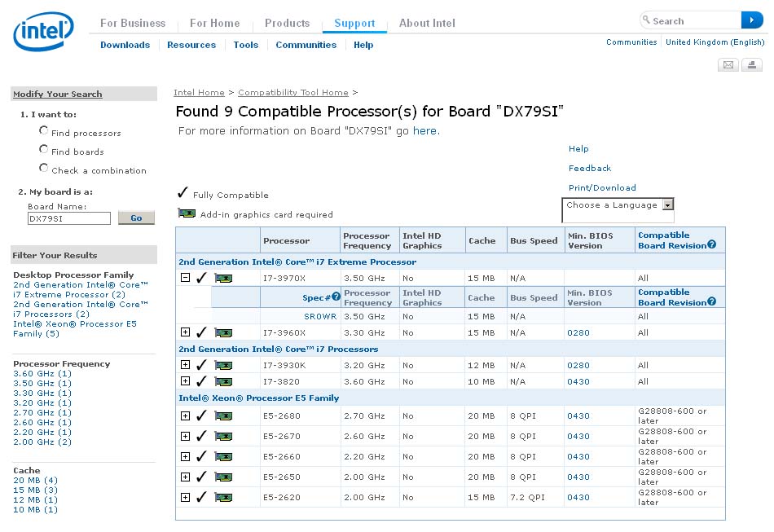Select the Find boards radio button
The width and height of the screenshot is (774, 532).
44,150
